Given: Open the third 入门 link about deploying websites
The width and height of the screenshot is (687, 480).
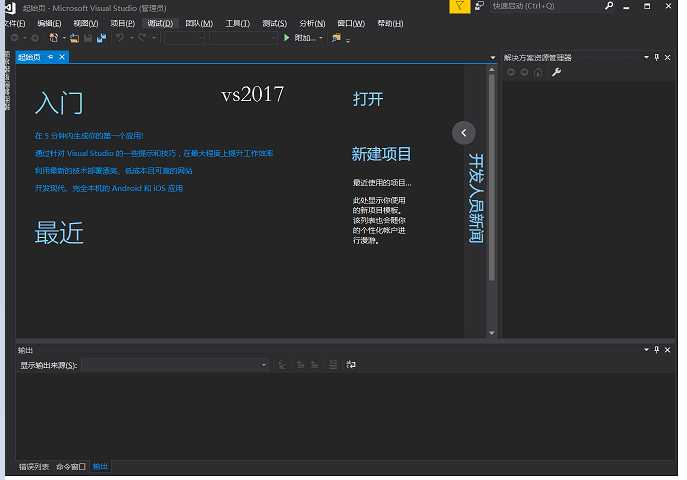Looking at the screenshot, I should click(x=113, y=171).
